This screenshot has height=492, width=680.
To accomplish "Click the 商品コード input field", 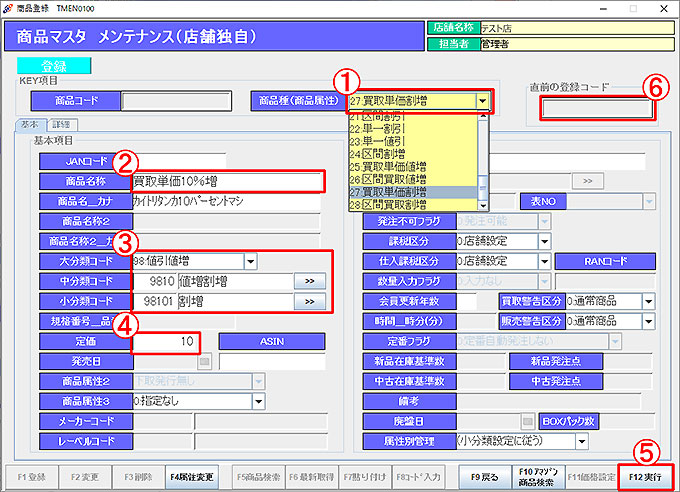I will click(x=176, y=101).
